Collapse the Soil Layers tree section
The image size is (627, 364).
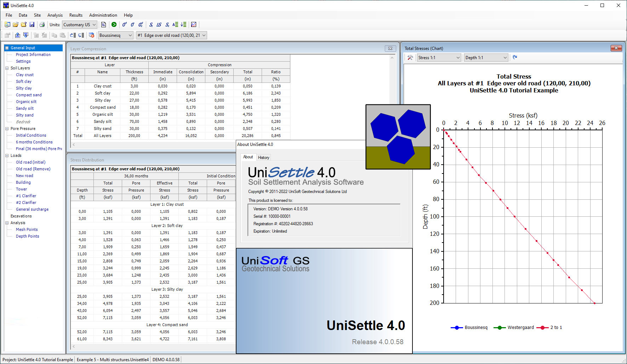(x=7, y=68)
